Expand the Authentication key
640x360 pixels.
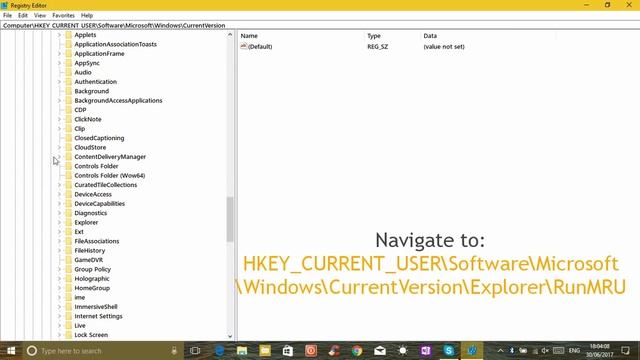coord(59,82)
